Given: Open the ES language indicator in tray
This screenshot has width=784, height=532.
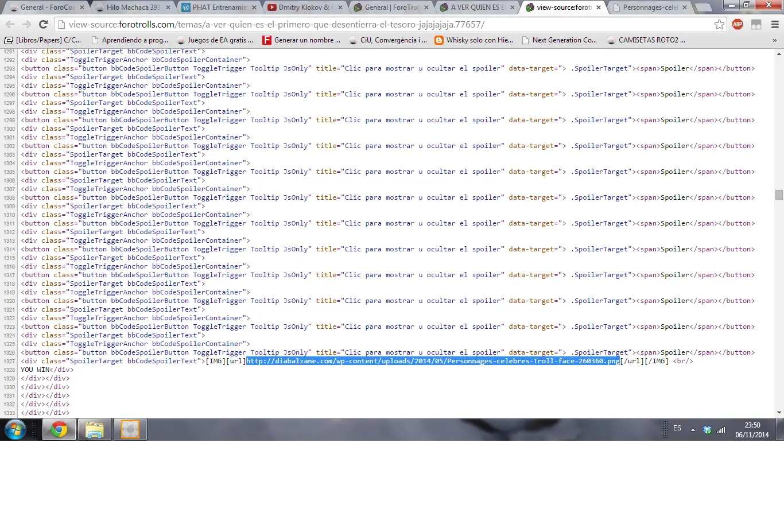Looking at the screenshot, I should (x=677, y=428).
